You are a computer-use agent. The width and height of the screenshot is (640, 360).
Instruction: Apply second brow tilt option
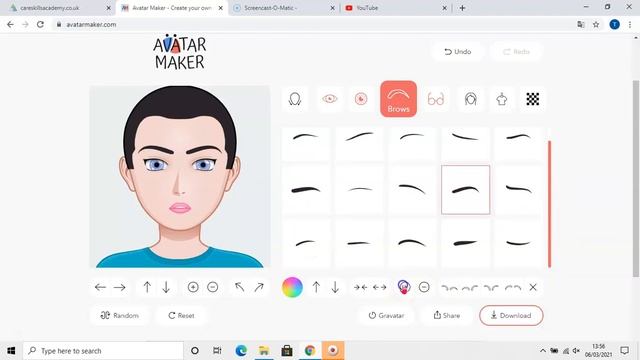470,288
